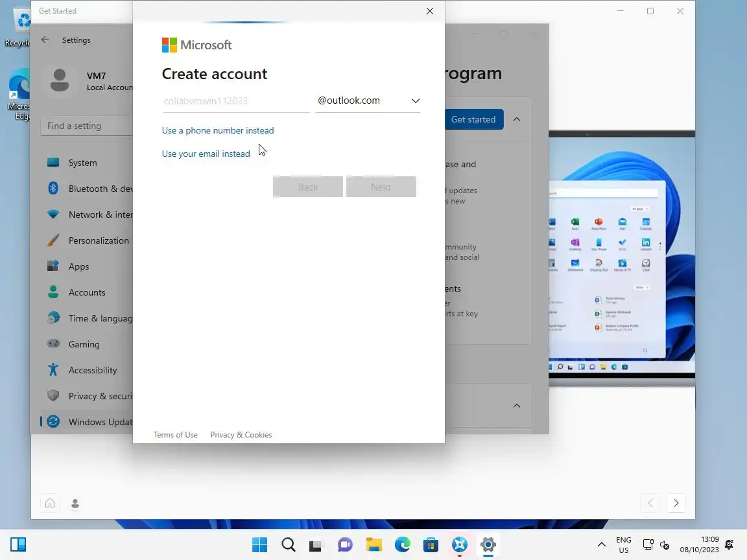The image size is (747, 560).
Task: Click the VM7 user avatar
Action: [x=60, y=81]
